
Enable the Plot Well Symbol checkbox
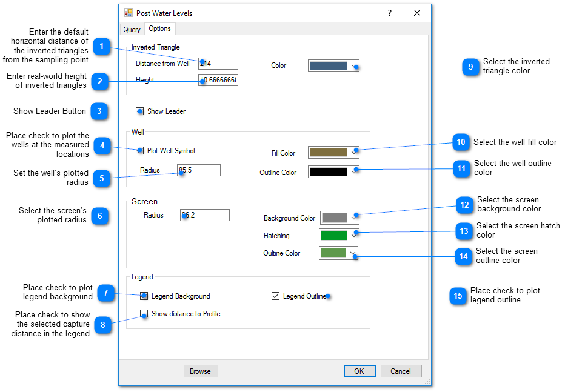(140, 151)
